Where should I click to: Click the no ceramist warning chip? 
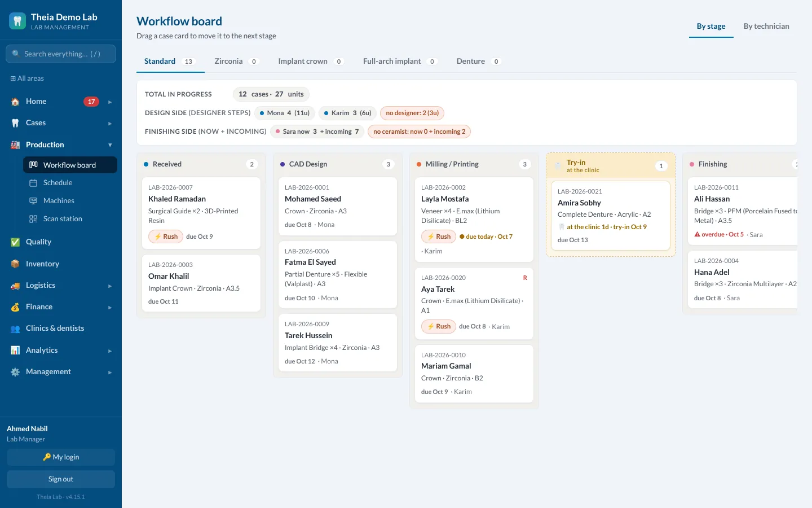tap(419, 132)
